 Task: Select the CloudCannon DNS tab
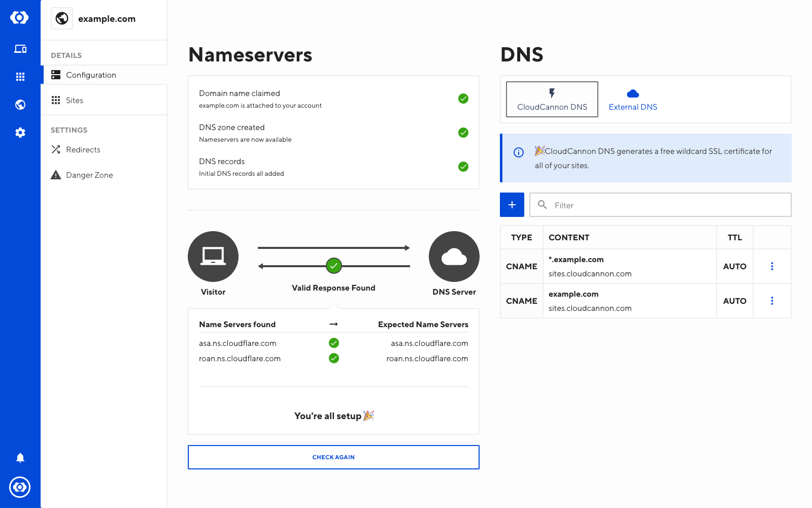click(552, 100)
